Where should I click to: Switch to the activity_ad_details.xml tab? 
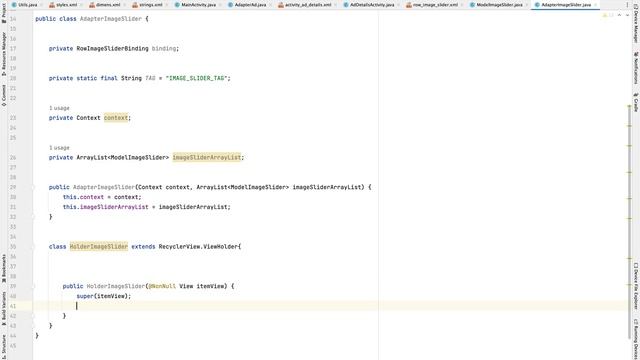pyautogui.click(x=307, y=4)
